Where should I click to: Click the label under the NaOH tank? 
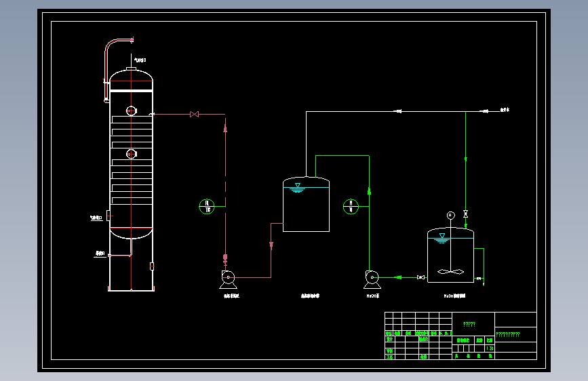[454, 296]
